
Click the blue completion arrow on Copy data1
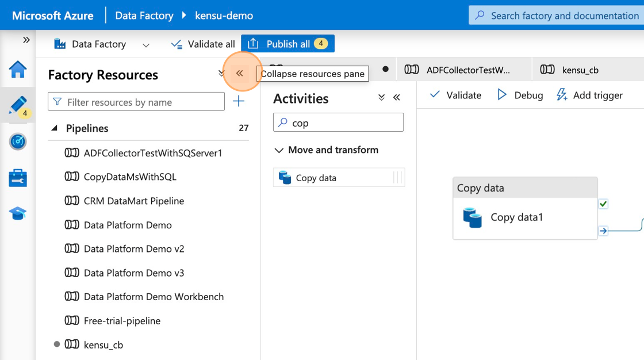point(603,231)
